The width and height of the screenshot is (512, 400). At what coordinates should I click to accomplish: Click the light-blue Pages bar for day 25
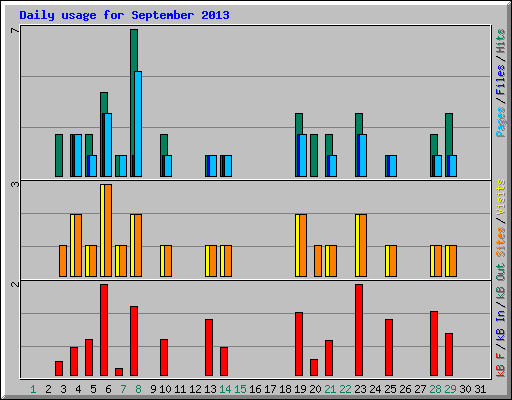pyautogui.click(x=393, y=166)
